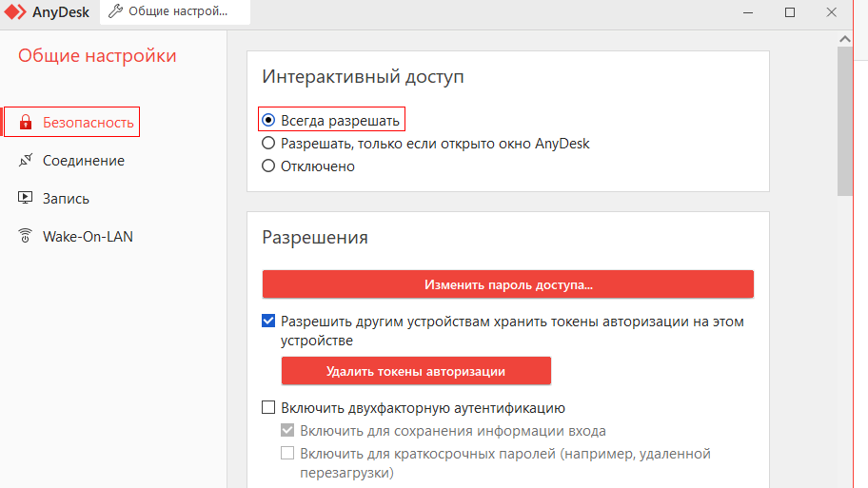This screenshot has width=868, height=488.
Task: Check Включить для краткосрочных паролей option
Action: (287, 454)
